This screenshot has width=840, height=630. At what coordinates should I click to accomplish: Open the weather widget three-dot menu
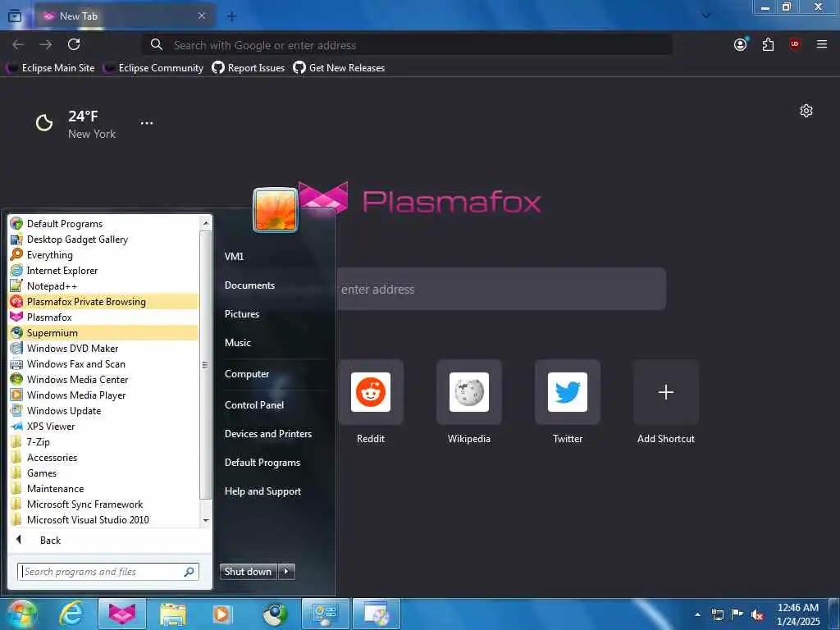pos(147,123)
